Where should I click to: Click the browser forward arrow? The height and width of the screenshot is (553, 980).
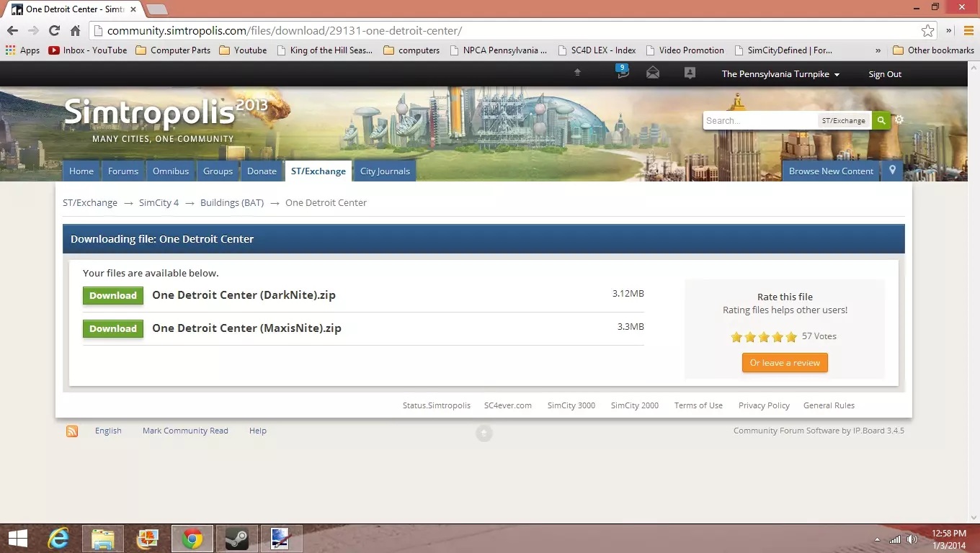point(33,31)
